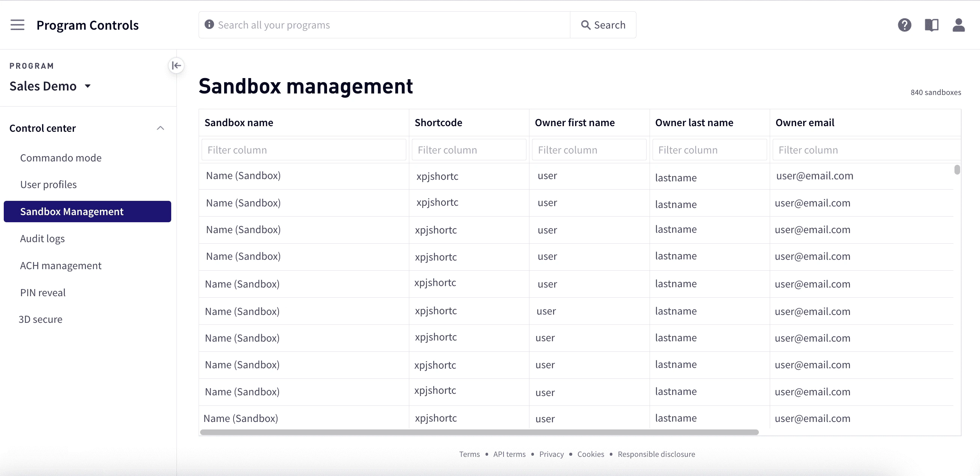Open the Terms link
The height and width of the screenshot is (476, 980).
click(x=469, y=454)
